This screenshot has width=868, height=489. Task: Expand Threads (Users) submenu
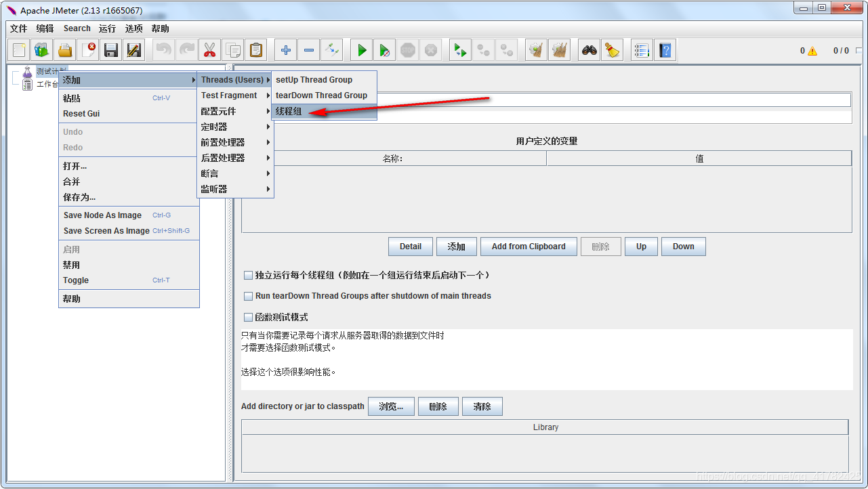tap(235, 80)
